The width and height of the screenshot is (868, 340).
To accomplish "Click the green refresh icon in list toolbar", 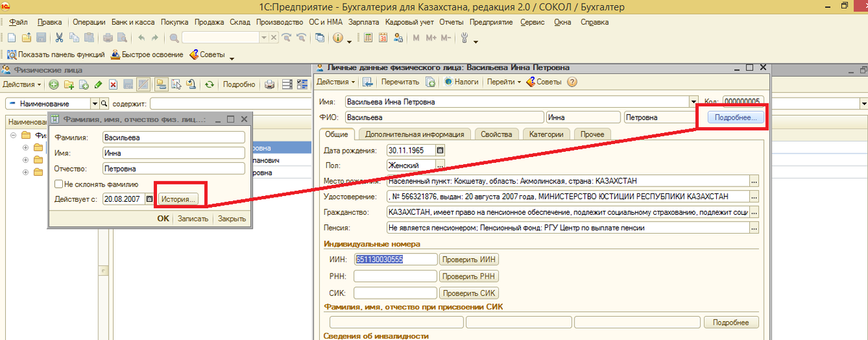I will click(209, 85).
